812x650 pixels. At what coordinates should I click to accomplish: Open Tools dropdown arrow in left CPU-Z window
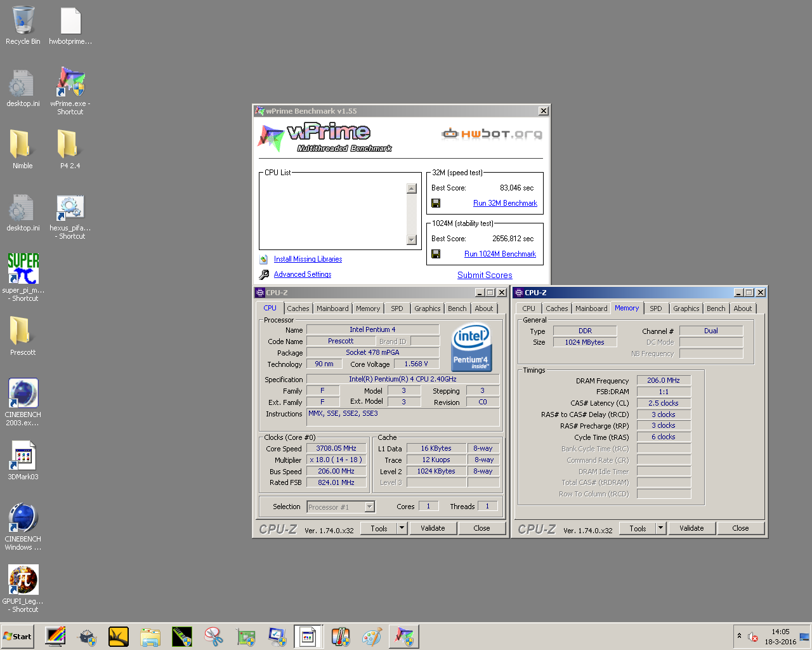tap(402, 528)
